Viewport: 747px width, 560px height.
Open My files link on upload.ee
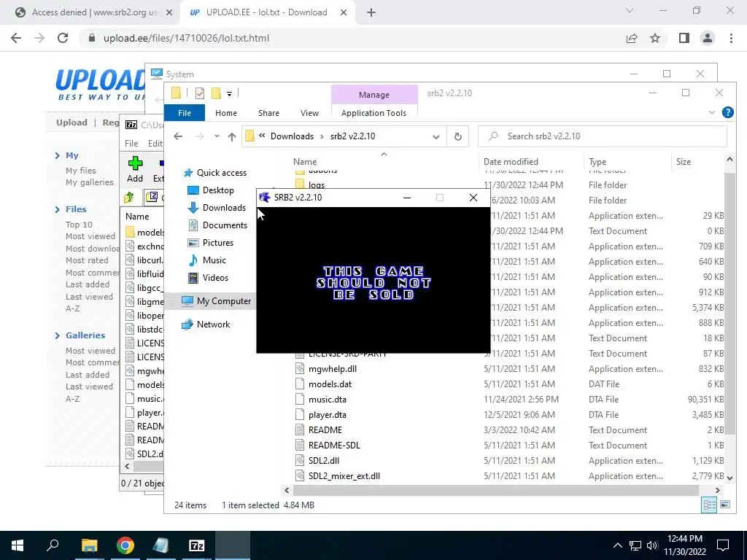pyautogui.click(x=80, y=171)
